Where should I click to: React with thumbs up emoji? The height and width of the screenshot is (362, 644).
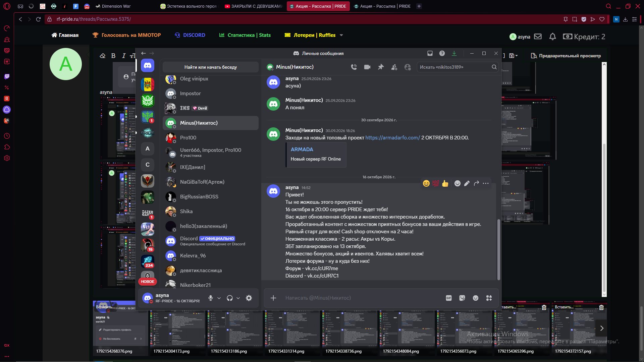pyautogui.click(x=445, y=183)
